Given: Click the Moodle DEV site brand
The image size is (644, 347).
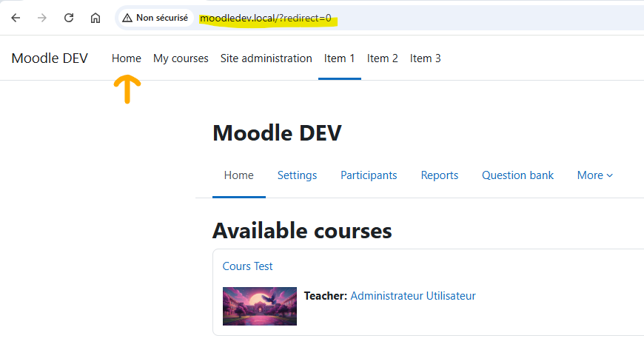Looking at the screenshot, I should click(50, 58).
